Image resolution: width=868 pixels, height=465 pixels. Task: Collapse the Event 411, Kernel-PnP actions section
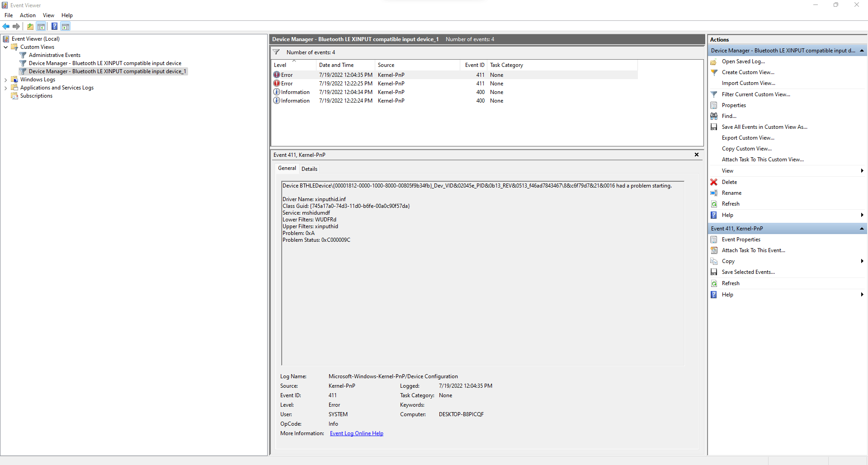pos(862,229)
